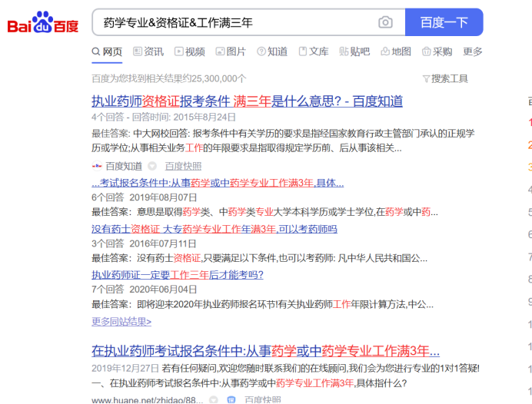This screenshot has height=404, width=532.
Task: Click 百度知道 source label
Action: pyautogui.click(x=124, y=166)
